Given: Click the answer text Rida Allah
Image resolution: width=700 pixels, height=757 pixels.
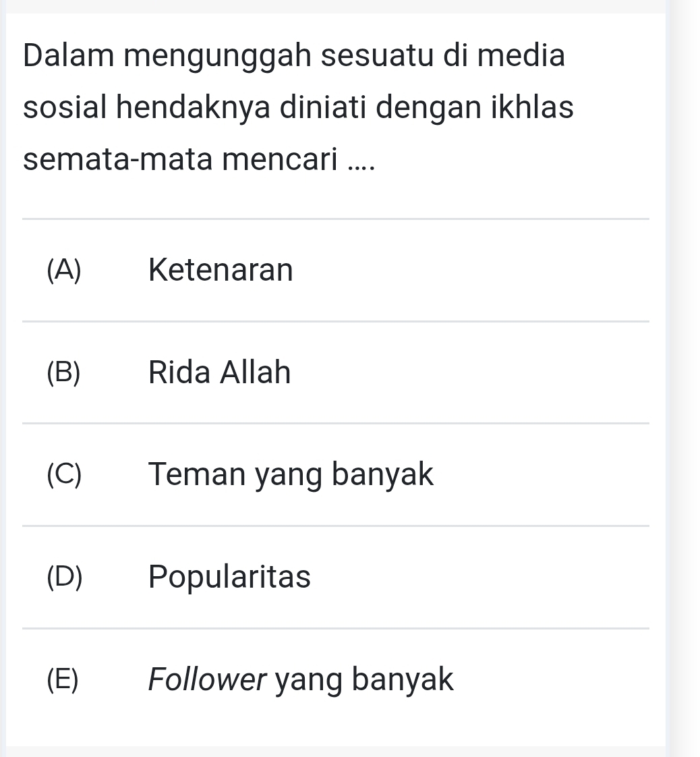Looking at the screenshot, I should 219,373.
